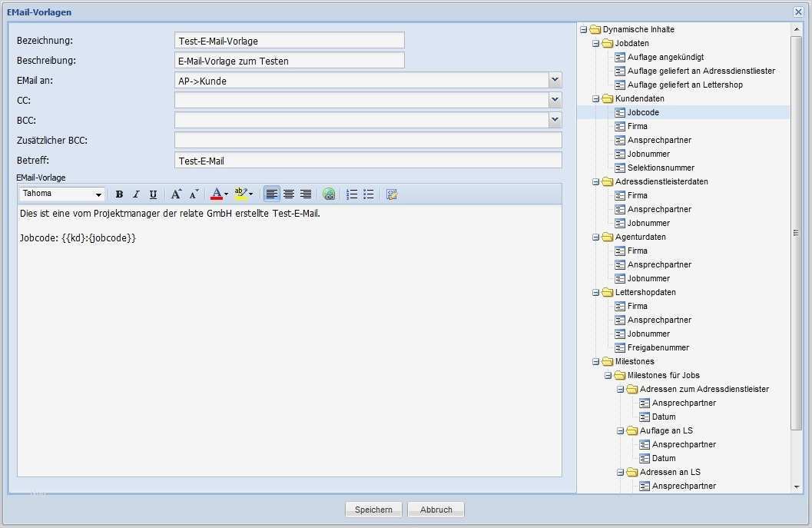Select Auflage angekündigt tree item
Image resolution: width=812 pixels, height=528 pixels.
click(x=665, y=57)
